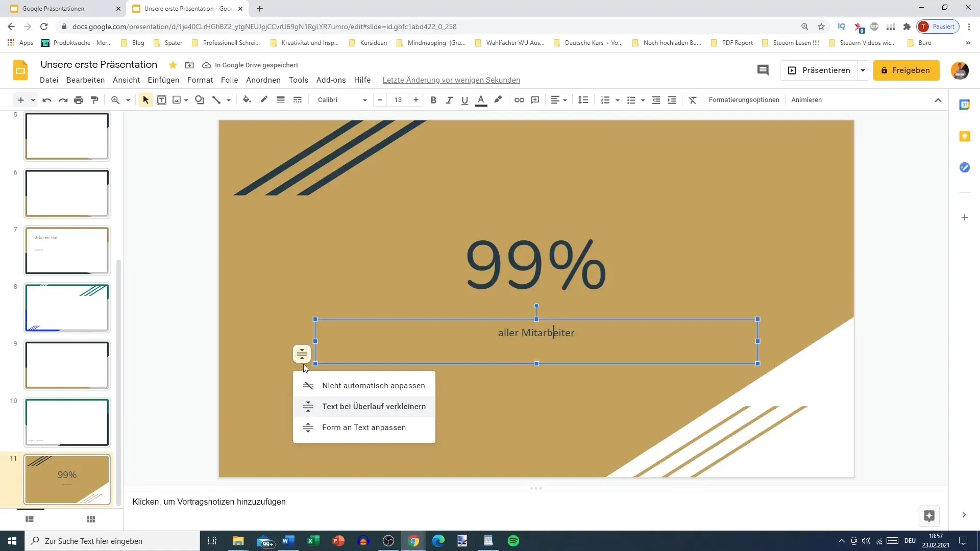Click the fill color bucket
Screen dimensions: 980x551
pos(247,100)
